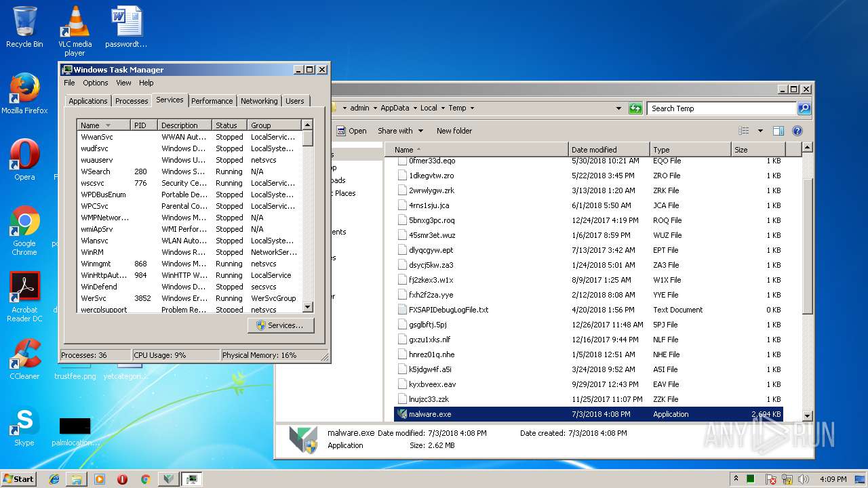The width and height of the screenshot is (868, 488).
Task: Click the Chrome icon in the taskbar
Action: click(145, 479)
